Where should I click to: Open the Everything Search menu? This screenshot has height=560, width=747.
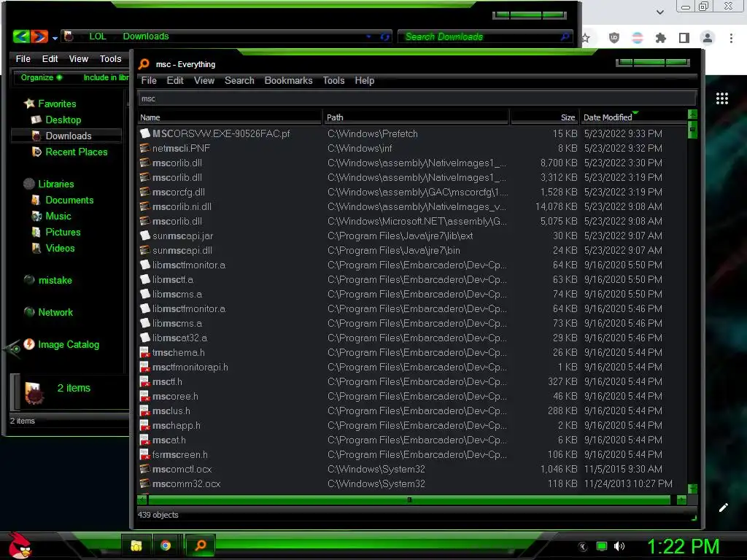pos(239,80)
